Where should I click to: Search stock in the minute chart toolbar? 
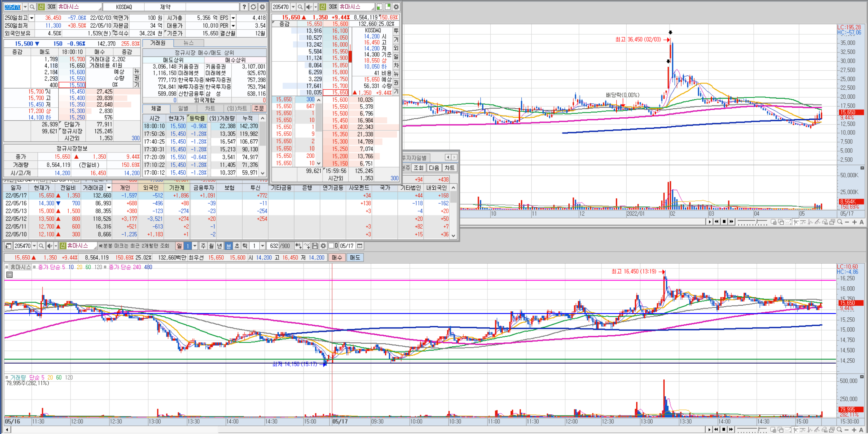[41, 246]
